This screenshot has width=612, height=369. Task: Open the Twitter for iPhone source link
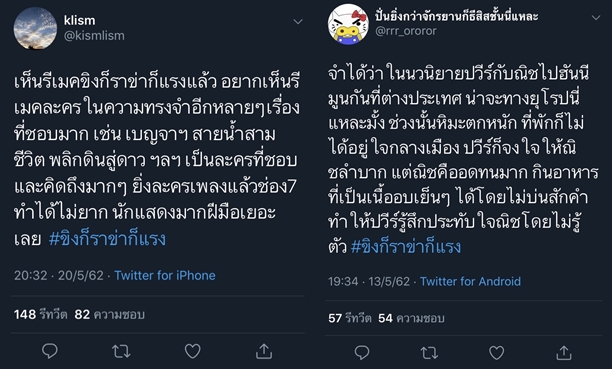[165, 275]
